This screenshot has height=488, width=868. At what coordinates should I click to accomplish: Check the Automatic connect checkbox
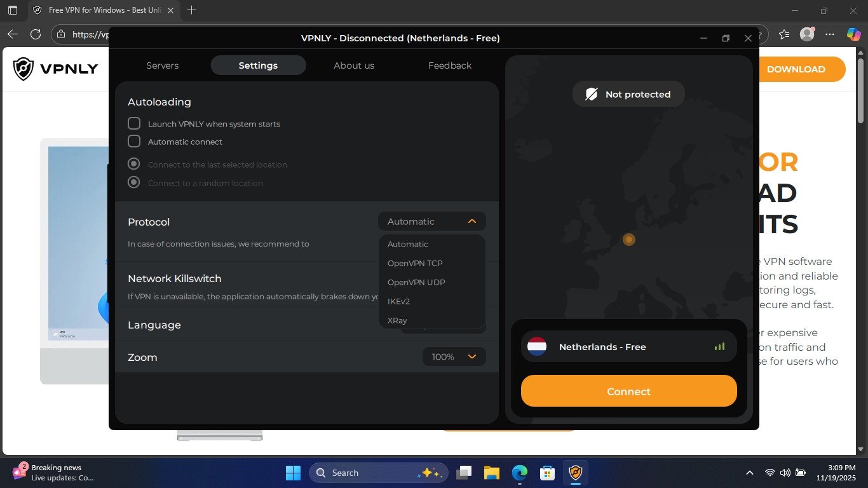(134, 141)
